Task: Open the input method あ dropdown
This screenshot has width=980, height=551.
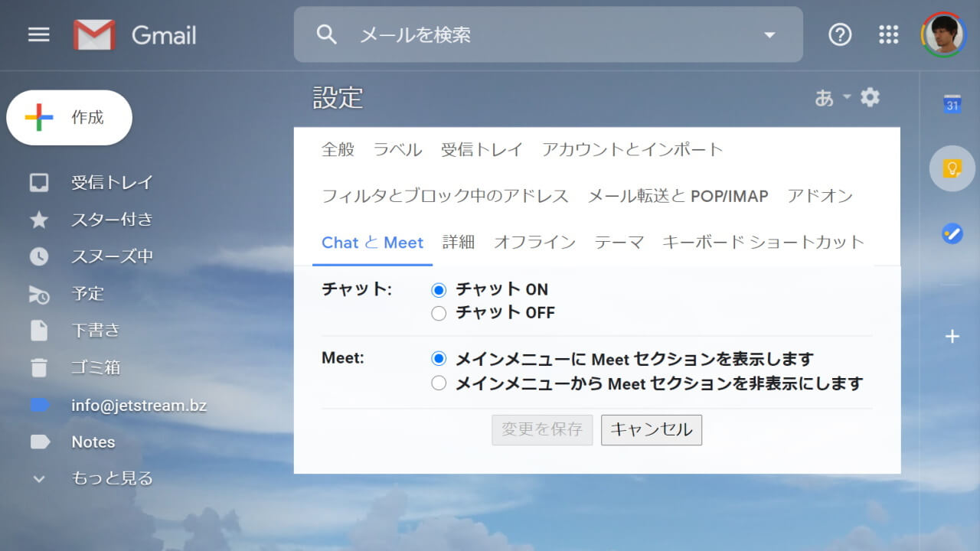Action: (x=832, y=98)
